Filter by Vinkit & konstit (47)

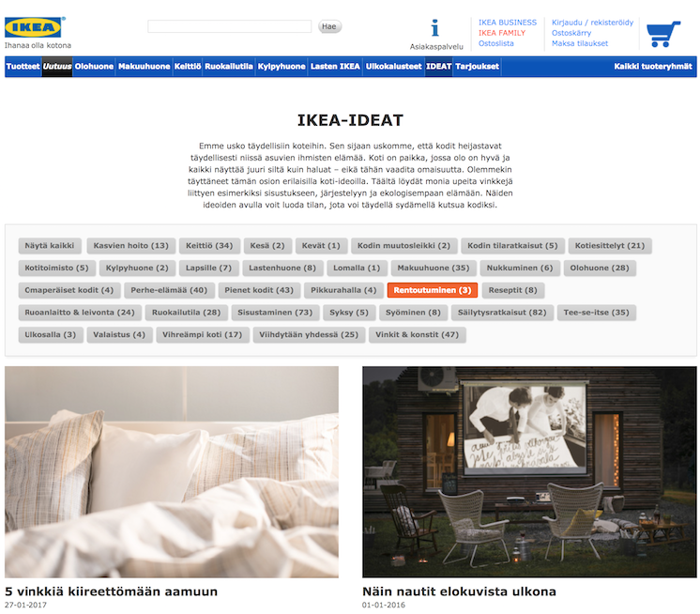(417, 335)
